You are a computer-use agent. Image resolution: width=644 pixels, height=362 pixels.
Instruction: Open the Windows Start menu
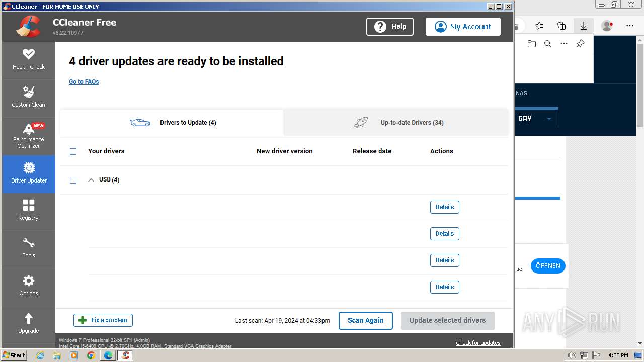point(14,355)
